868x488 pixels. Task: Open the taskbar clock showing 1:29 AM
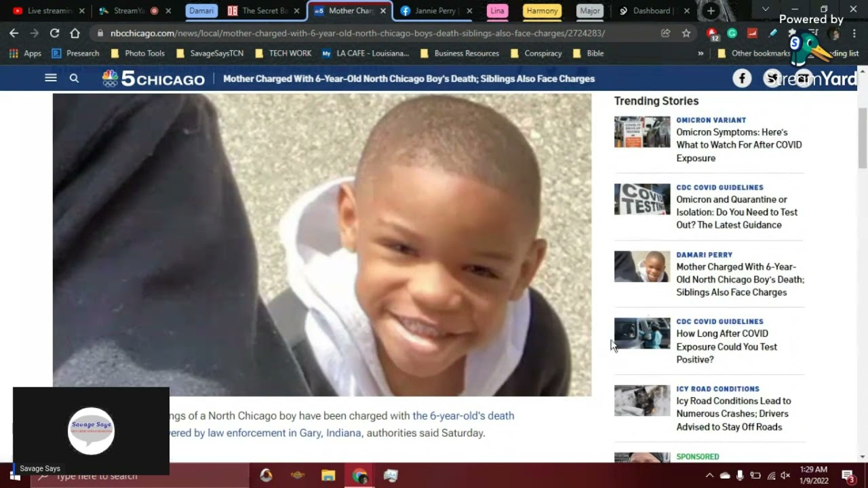(813, 476)
